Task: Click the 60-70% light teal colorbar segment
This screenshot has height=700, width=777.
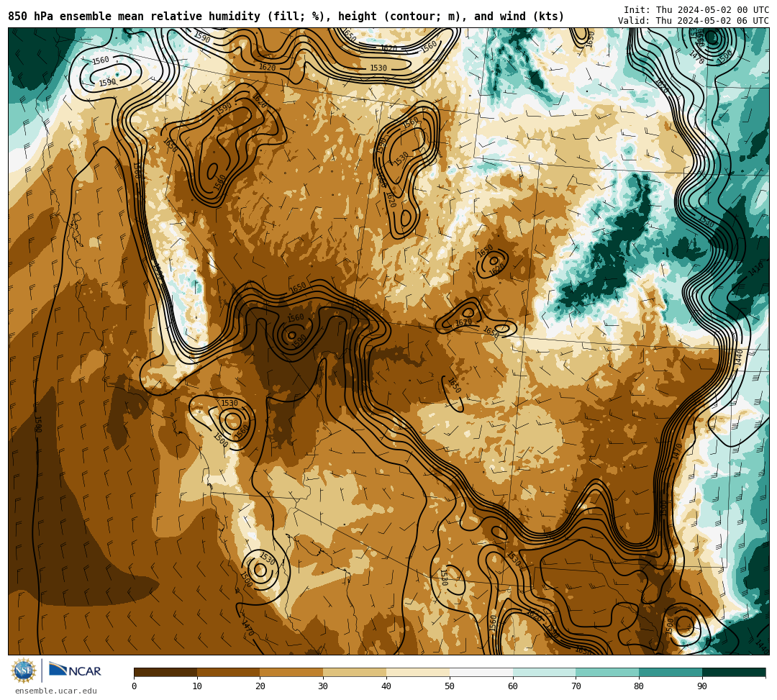Action: coord(544,672)
